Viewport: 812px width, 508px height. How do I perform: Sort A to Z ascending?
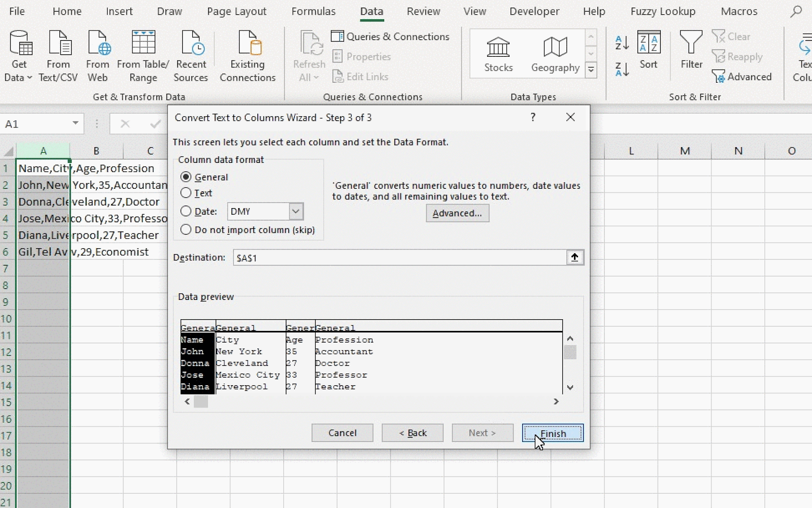tap(622, 43)
